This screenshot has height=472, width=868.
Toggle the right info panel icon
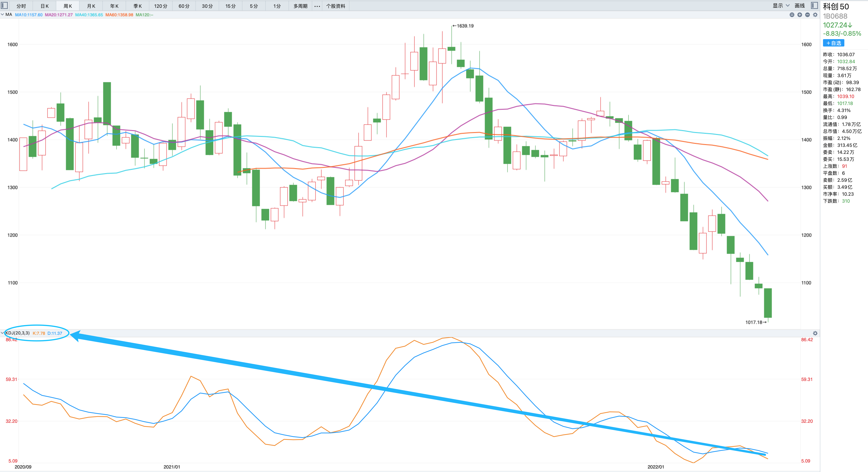[814, 5]
